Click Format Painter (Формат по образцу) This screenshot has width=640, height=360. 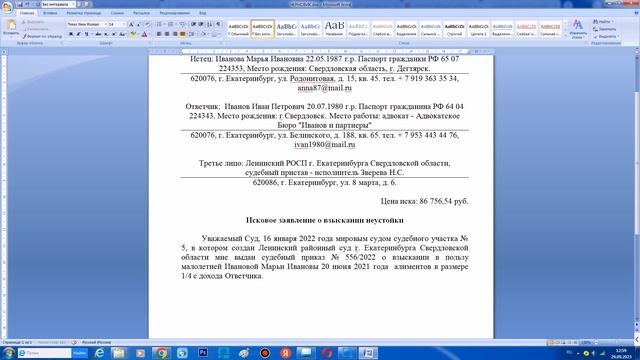tap(42, 36)
